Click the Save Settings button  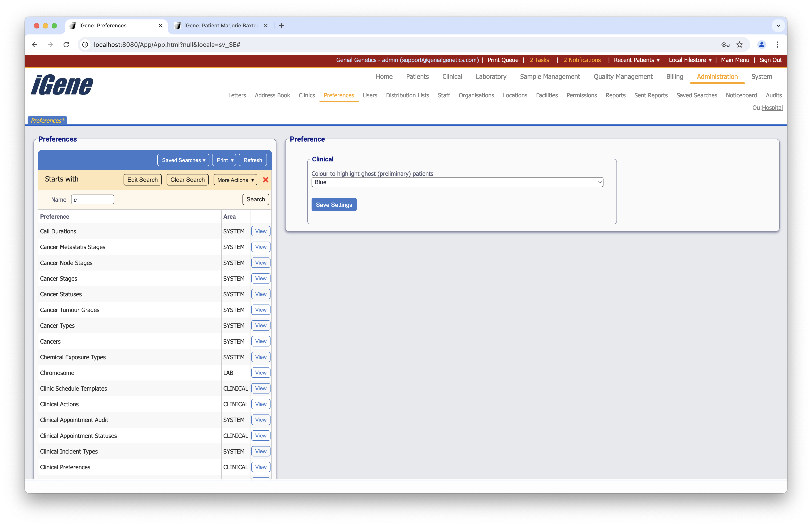[x=334, y=204]
